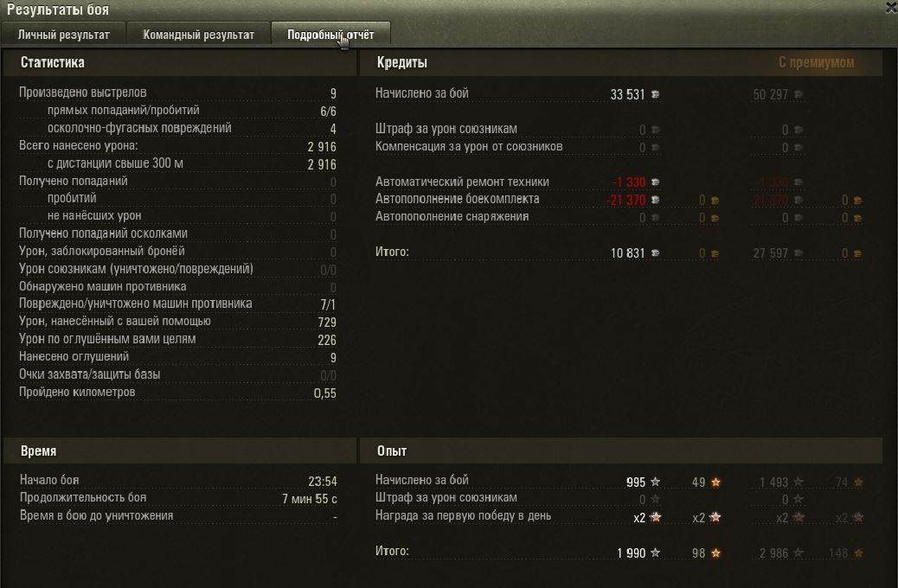Click the Статистика section header
Viewport: 898px width, 588px height.
[53, 62]
